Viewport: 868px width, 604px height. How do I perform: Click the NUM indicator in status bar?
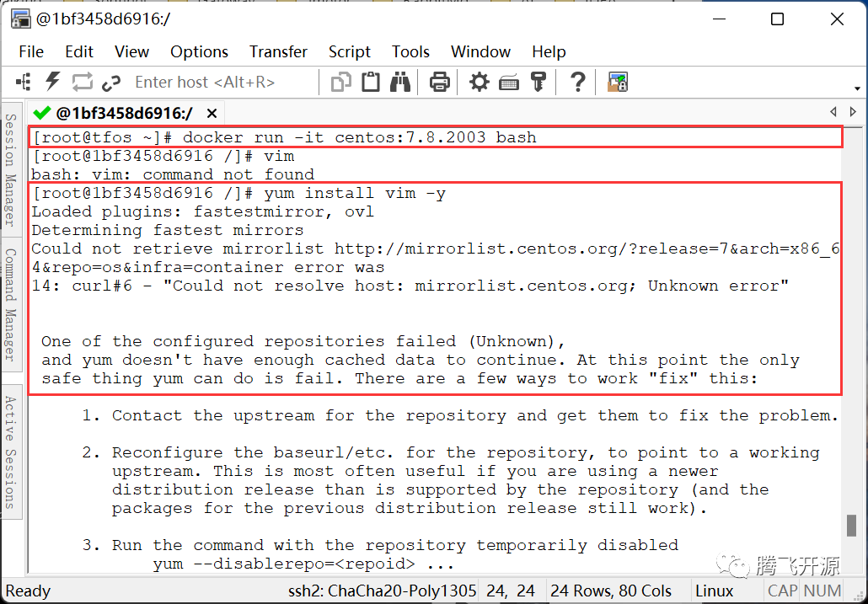822,591
